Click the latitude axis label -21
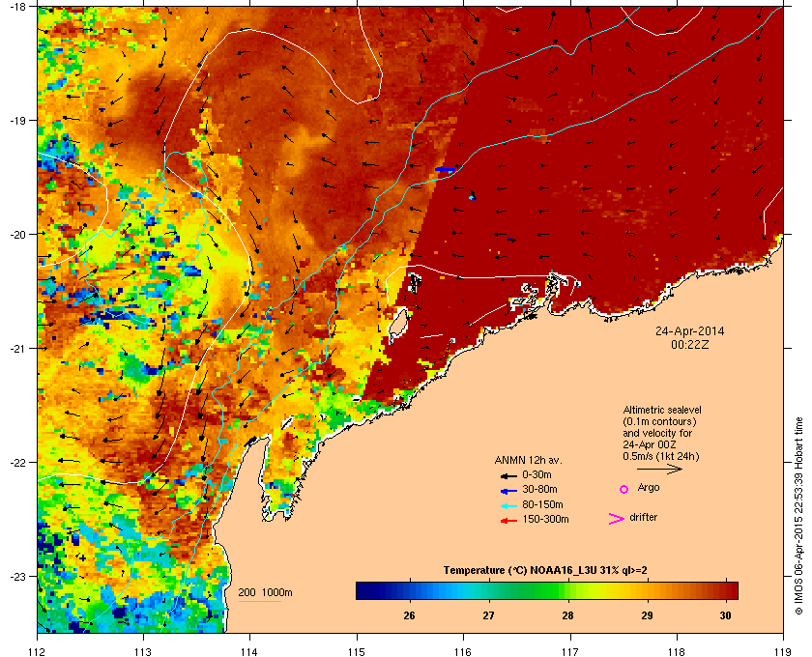 (17, 348)
